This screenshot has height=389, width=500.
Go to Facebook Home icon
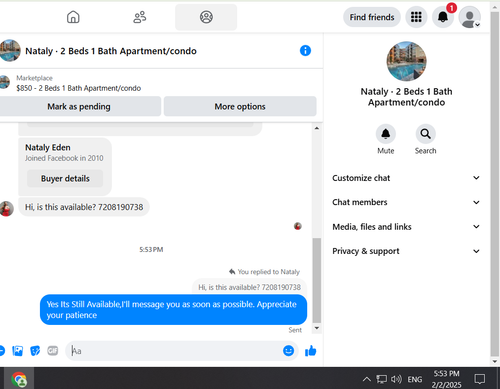[73, 17]
